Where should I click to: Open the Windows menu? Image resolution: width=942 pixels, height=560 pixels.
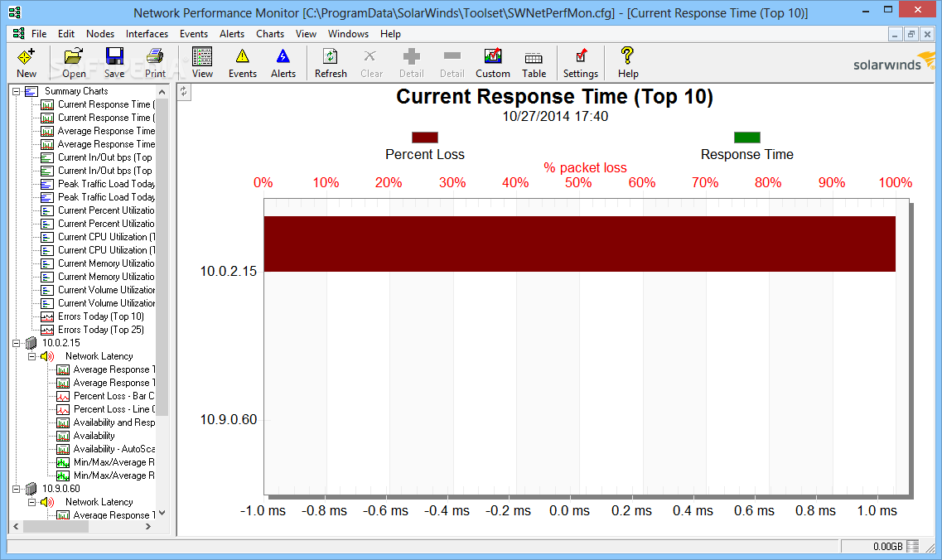349,34
